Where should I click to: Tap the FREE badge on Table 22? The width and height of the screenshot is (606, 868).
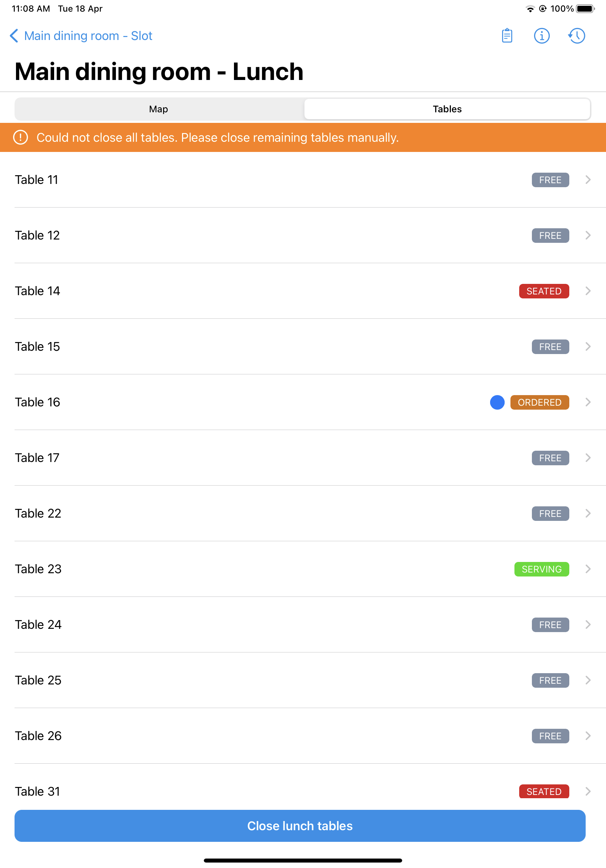[550, 513]
